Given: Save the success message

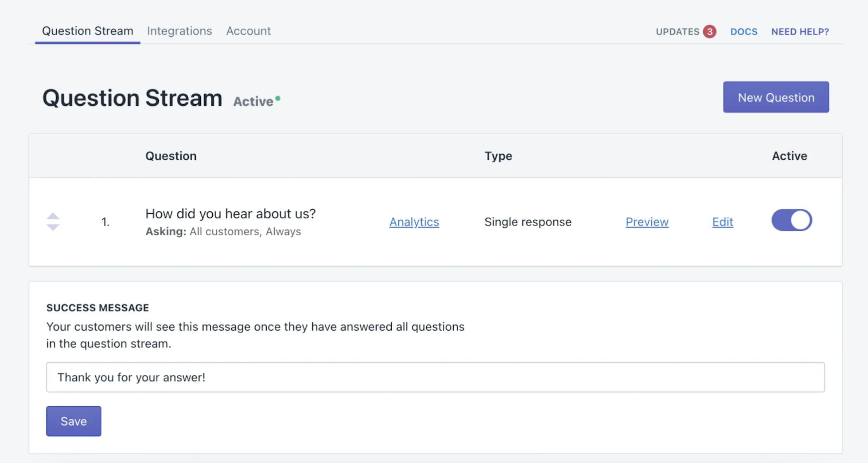Looking at the screenshot, I should click(74, 421).
